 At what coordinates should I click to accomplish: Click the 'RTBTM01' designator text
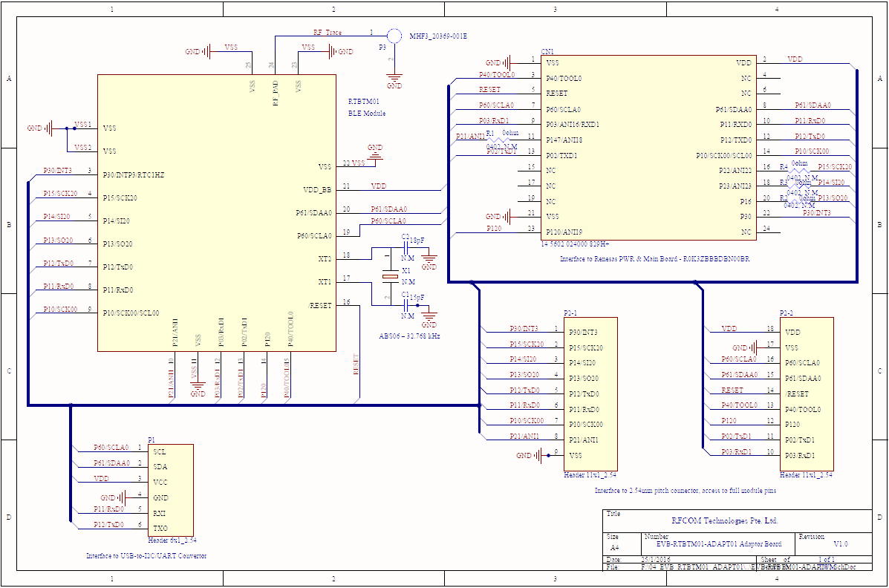pos(363,102)
